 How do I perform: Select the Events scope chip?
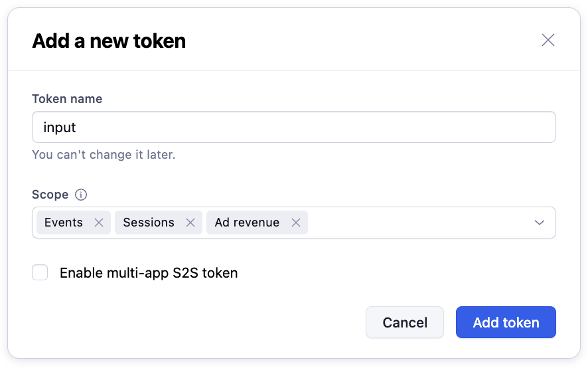63,223
